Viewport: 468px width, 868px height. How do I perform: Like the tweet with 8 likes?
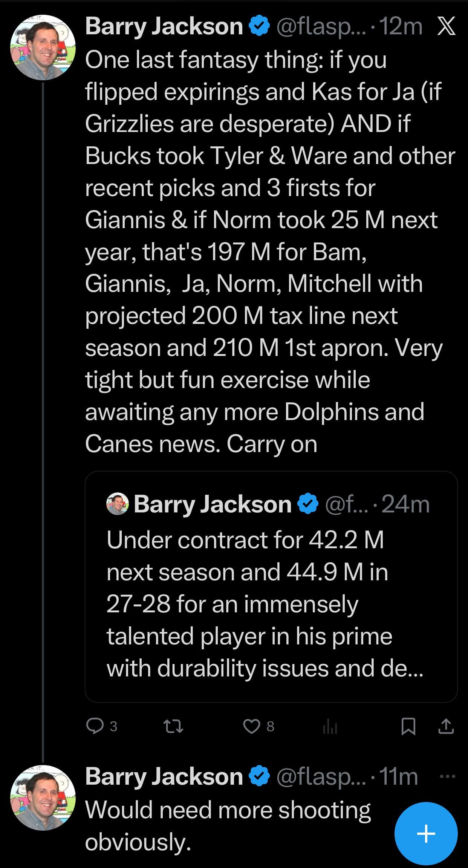[x=252, y=726]
